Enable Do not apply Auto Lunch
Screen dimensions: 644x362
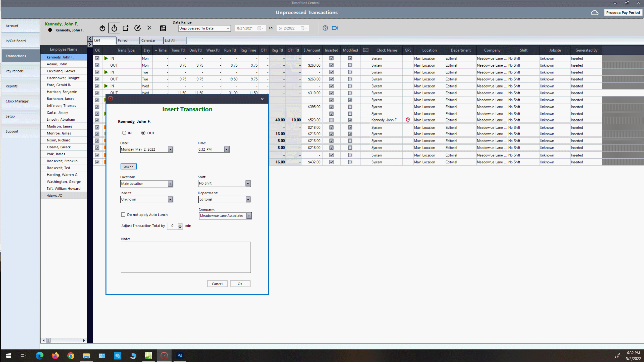click(123, 215)
